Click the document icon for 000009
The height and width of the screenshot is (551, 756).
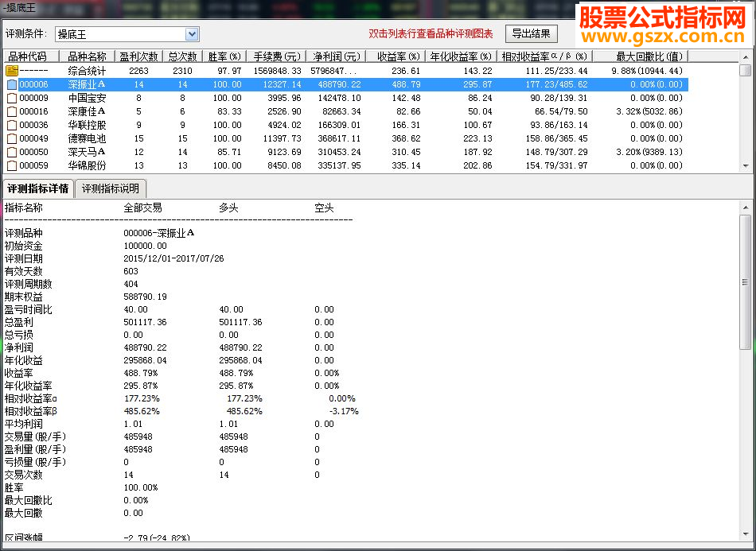coord(12,98)
